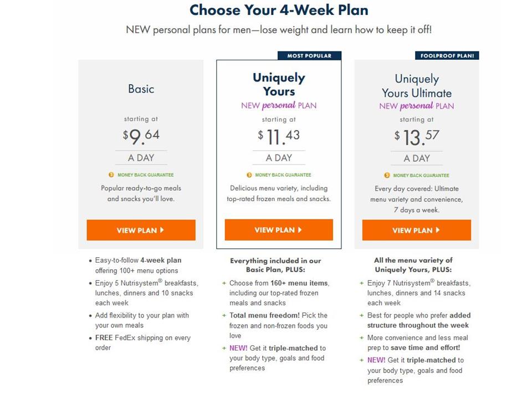Click the Basic plan money back guarantee coin icon
The image size is (532, 399).
point(111,175)
